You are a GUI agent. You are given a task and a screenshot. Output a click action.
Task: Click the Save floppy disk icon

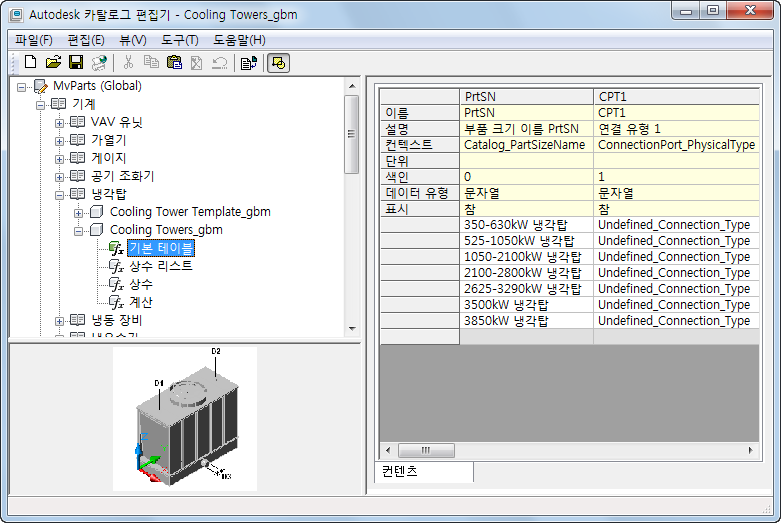click(76, 62)
